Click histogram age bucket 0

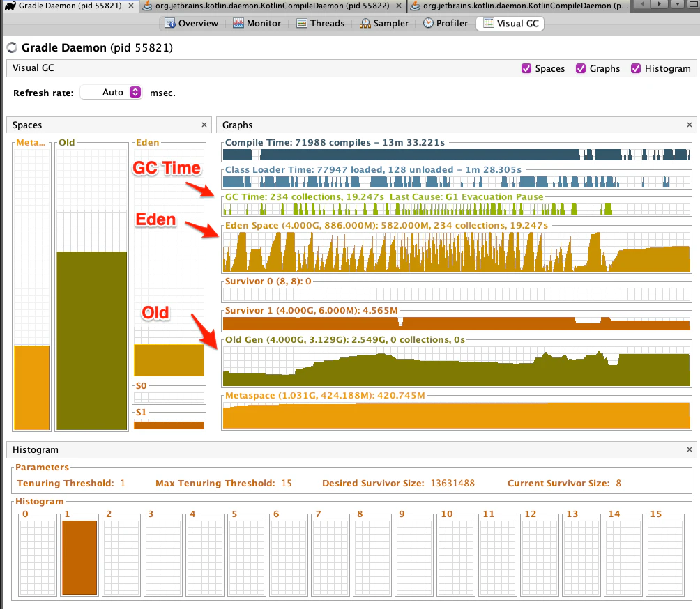[x=38, y=557]
